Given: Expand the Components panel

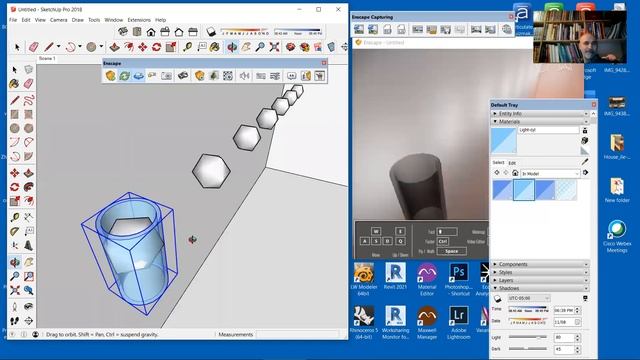Looking at the screenshot, I should pos(540,264).
